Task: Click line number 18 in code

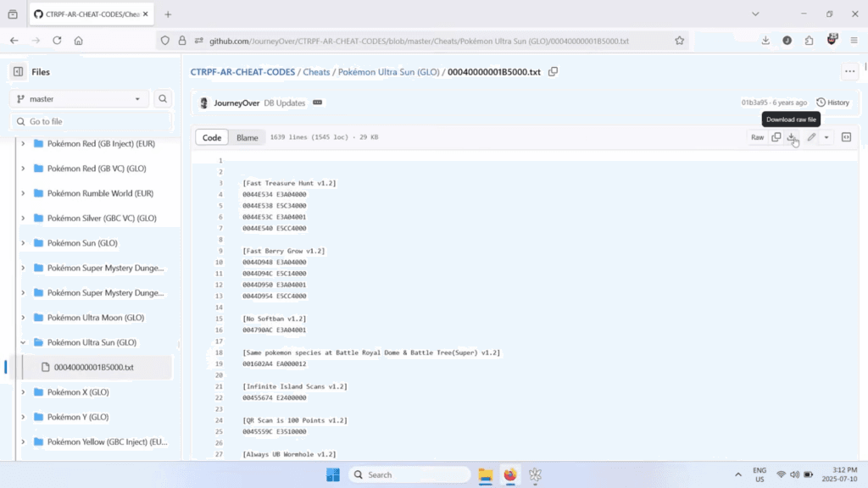Action: point(220,352)
